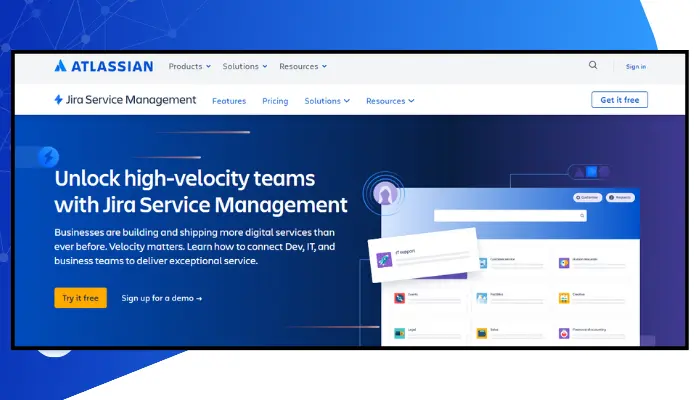
Task: Click the Atlassian logo
Action: pyautogui.click(x=104, y=66)
